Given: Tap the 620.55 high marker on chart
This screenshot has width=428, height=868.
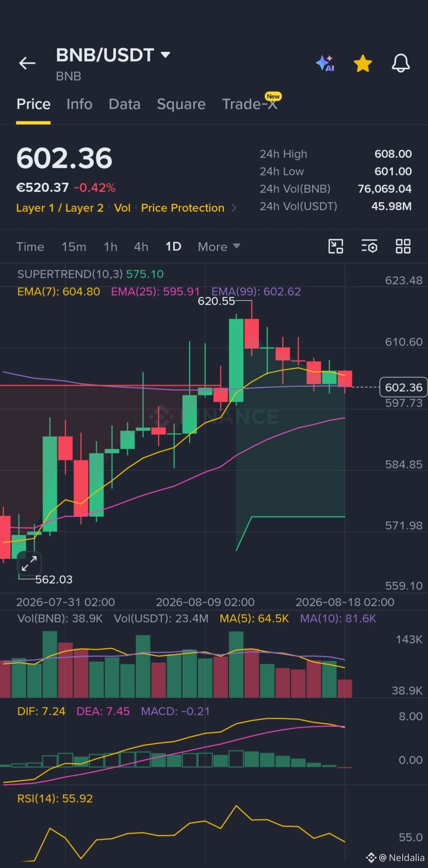Looking at the screenshot, I should (x=216, y=301).
